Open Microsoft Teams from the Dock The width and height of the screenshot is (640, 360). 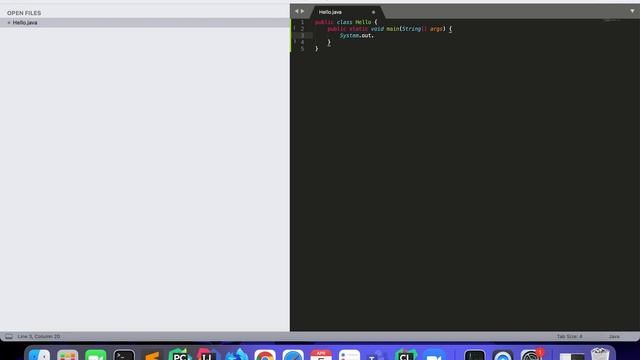[377, 355]
